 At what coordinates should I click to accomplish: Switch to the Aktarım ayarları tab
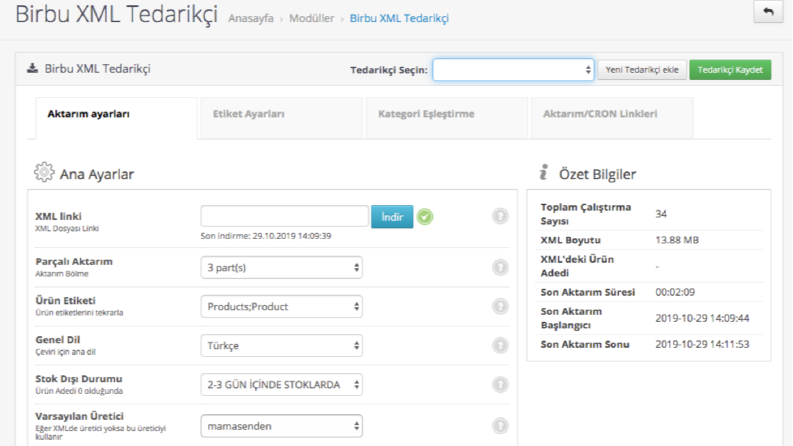(x=116, y=117)
